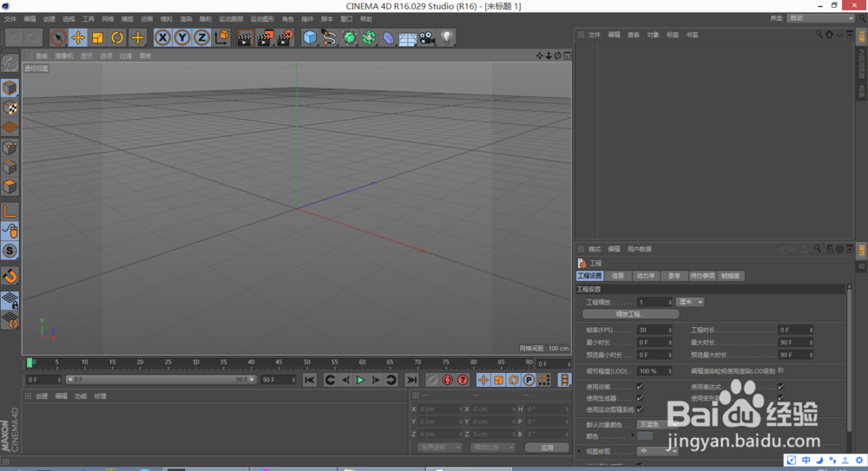Add a bend deformer object
The image size is (868, 471).
pyautogui.click(x=389, y=37)
